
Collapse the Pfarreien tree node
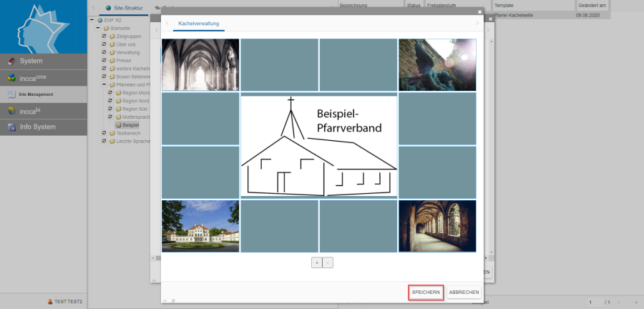pos(104,84)
